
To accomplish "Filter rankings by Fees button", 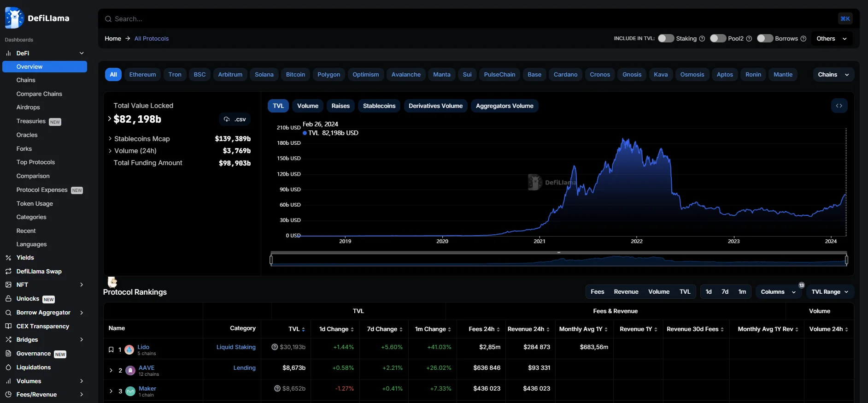I will pyautogui.click(x=598, y=292).
